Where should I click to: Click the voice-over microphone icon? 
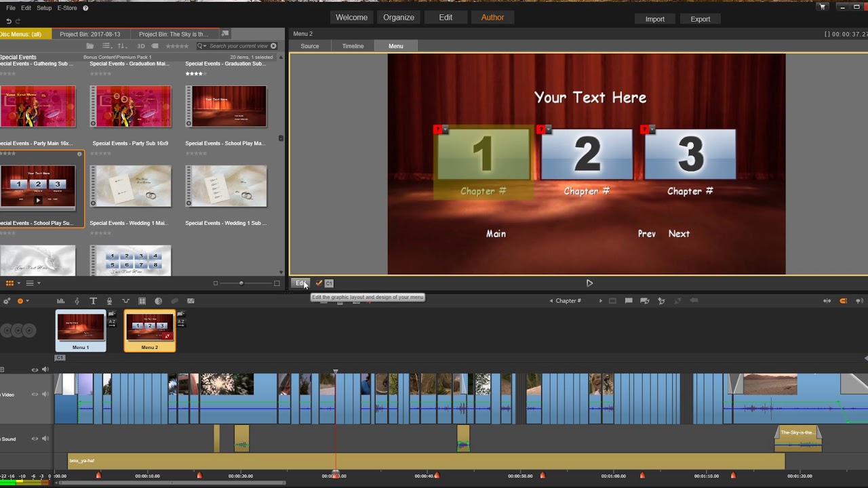(109, 301)
